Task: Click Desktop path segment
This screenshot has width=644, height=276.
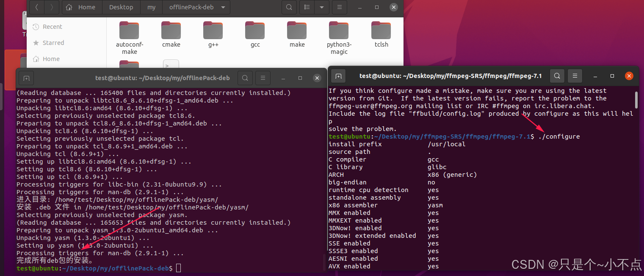Action: [121, 7]
